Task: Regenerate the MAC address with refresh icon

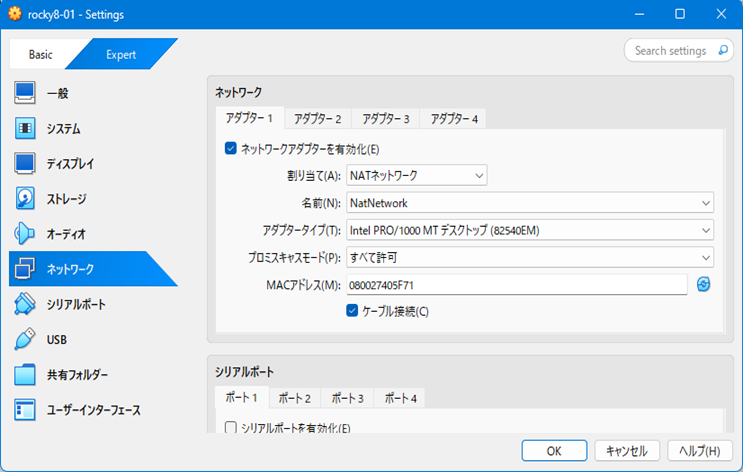Action: click(704, 284)
